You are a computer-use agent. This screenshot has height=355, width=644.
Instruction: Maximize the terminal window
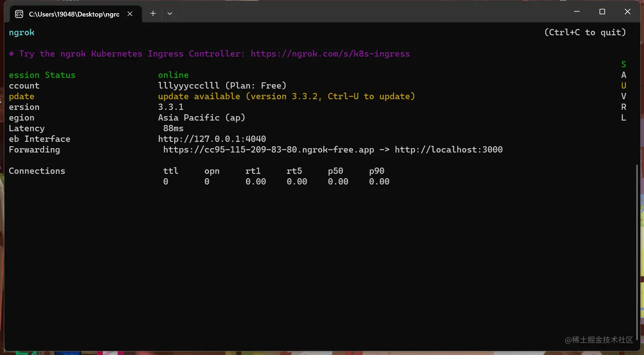(602, 11)
